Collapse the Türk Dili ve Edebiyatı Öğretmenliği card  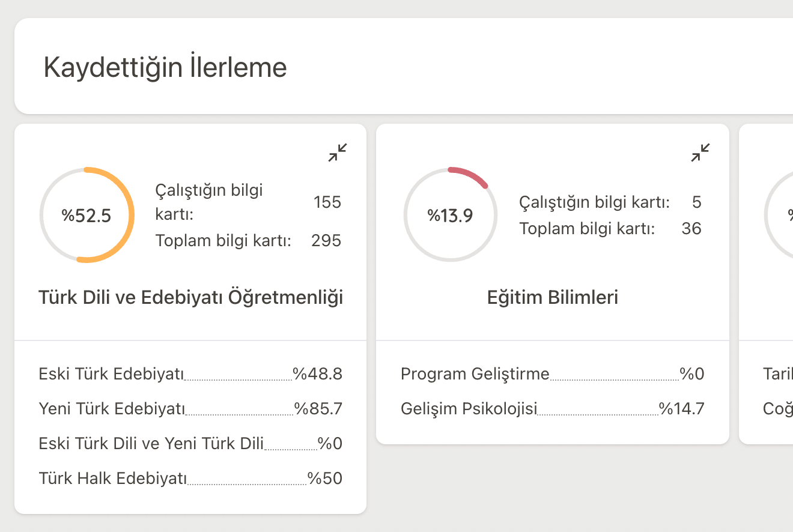pos(338,153)
